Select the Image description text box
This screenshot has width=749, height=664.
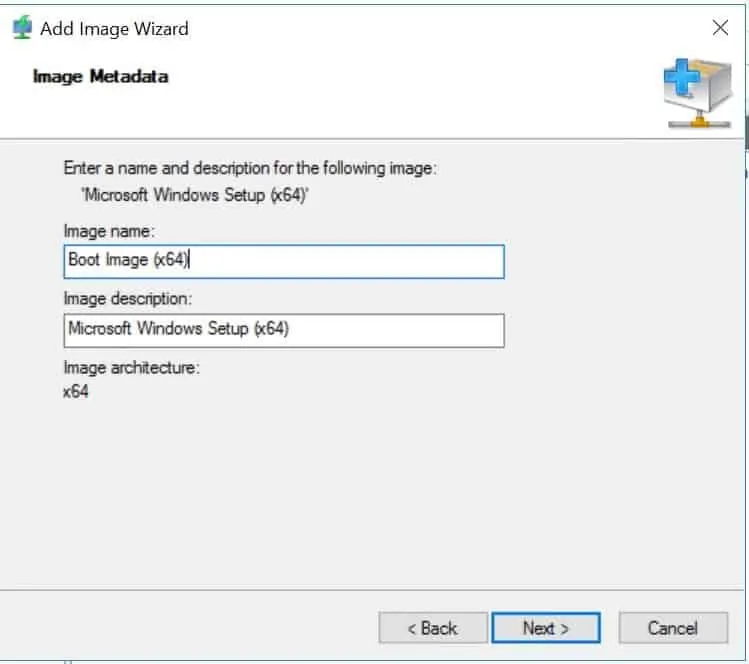pos(284,330)
